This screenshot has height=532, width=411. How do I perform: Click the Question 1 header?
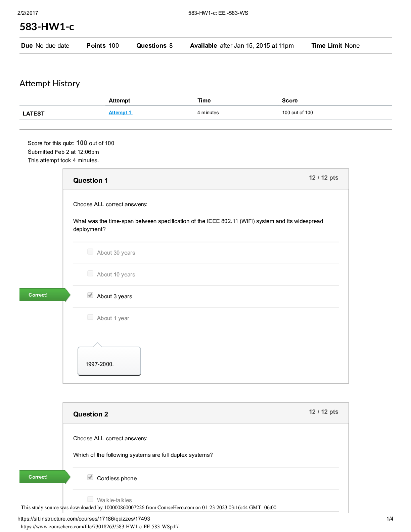[90, 180]
